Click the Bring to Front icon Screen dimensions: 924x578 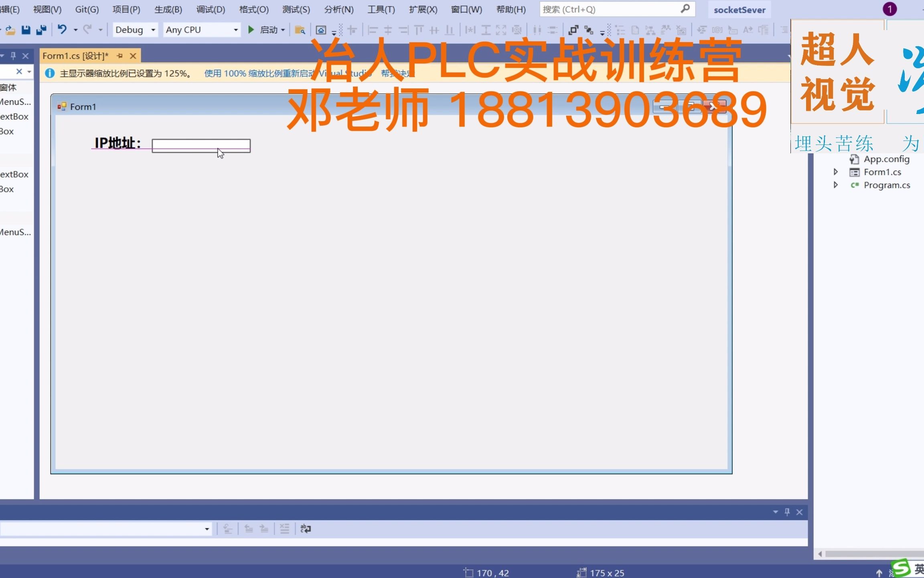click(573, 30)
